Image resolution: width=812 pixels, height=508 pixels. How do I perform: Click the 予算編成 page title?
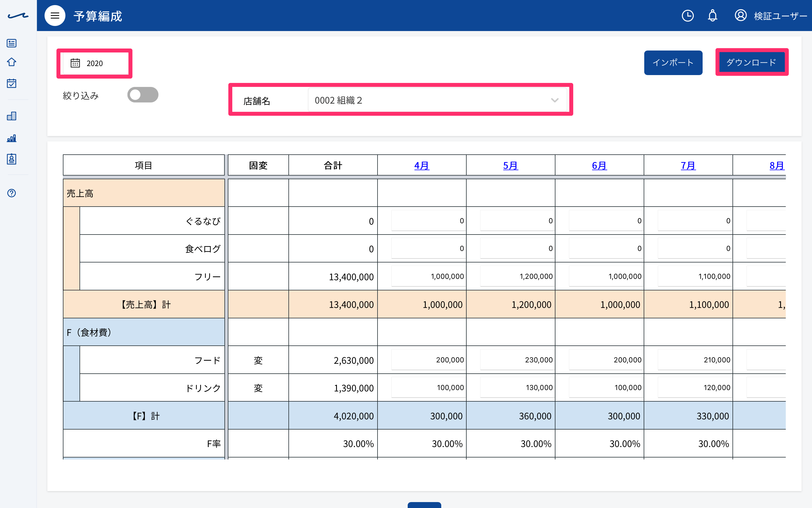click(98, 16)
